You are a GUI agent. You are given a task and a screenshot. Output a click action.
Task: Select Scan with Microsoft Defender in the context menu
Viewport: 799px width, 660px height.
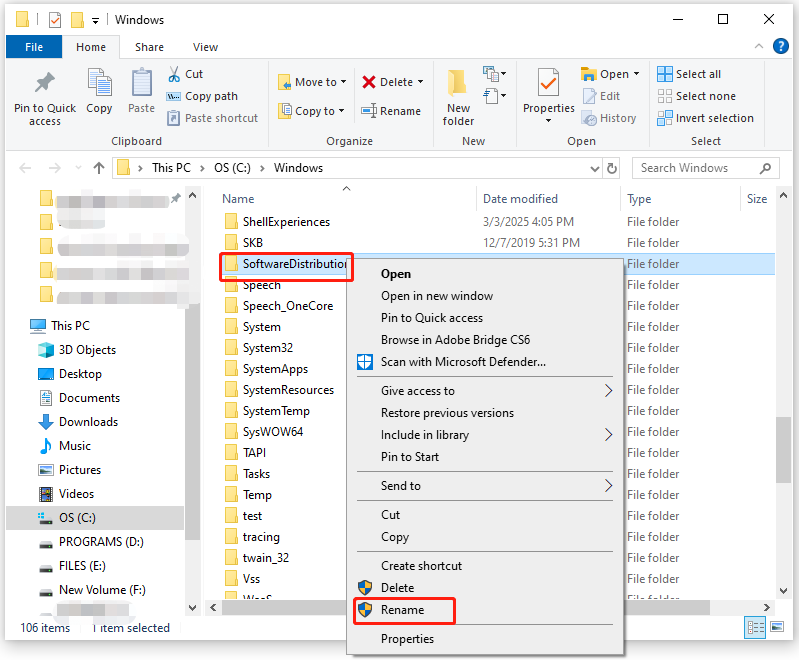coord(463,362)
